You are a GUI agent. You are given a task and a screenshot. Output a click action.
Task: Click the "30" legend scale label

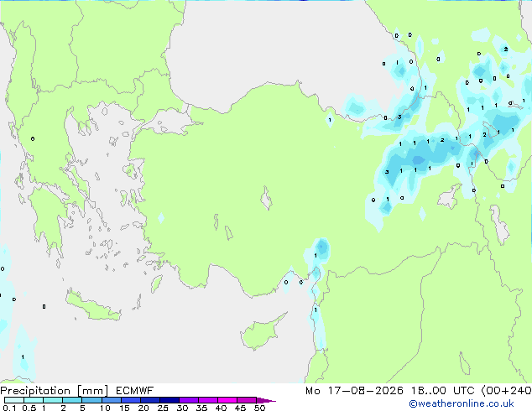182,408
